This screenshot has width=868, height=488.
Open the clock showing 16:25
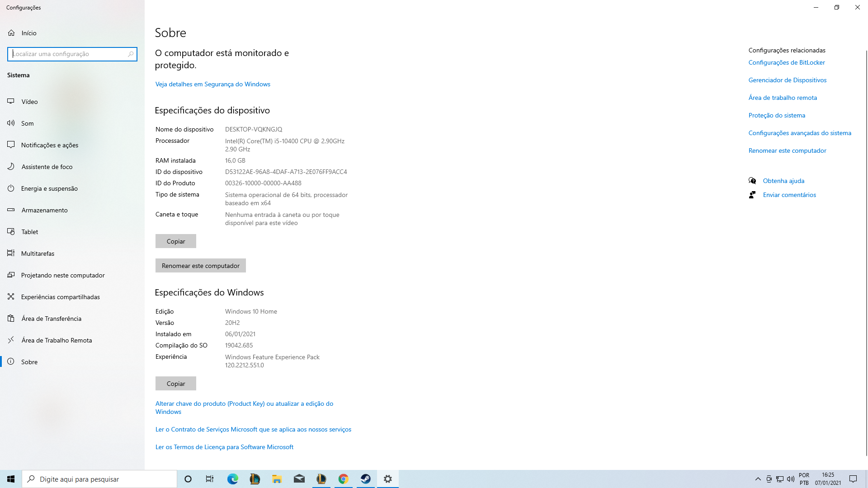coord(828,479)
